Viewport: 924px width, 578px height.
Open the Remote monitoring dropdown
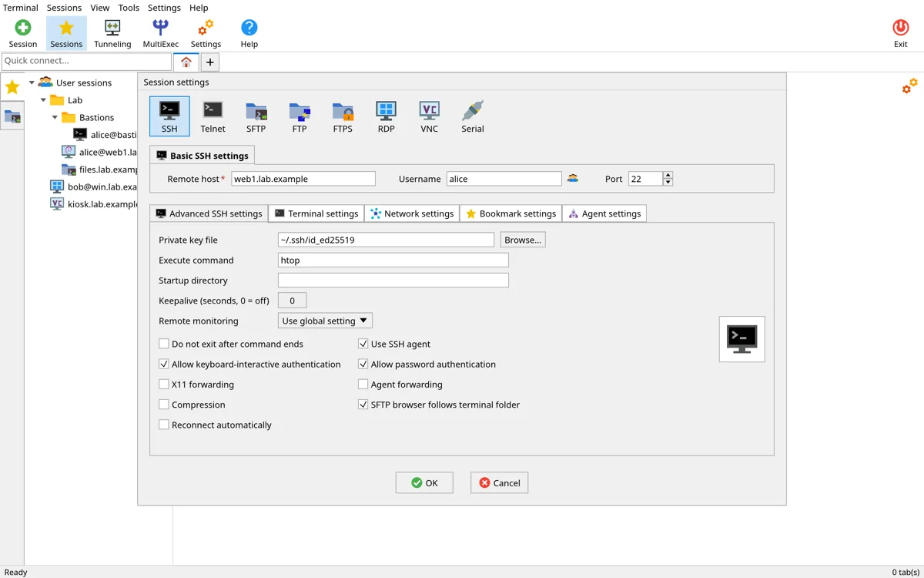tap(325, 321)
